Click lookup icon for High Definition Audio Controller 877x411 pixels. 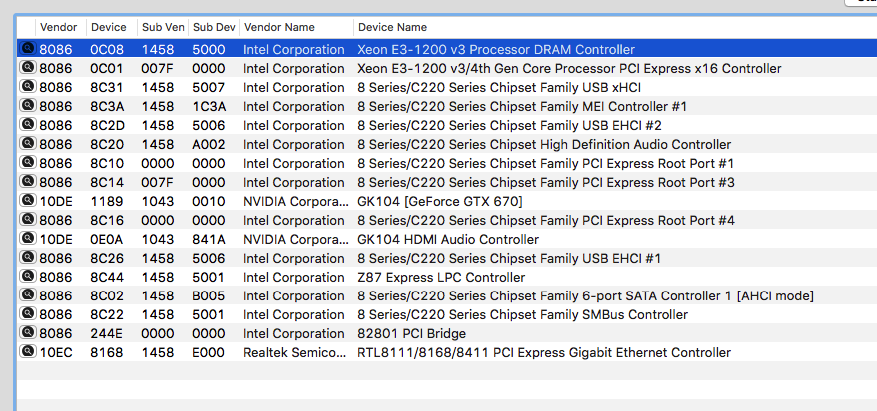(27, 144)
